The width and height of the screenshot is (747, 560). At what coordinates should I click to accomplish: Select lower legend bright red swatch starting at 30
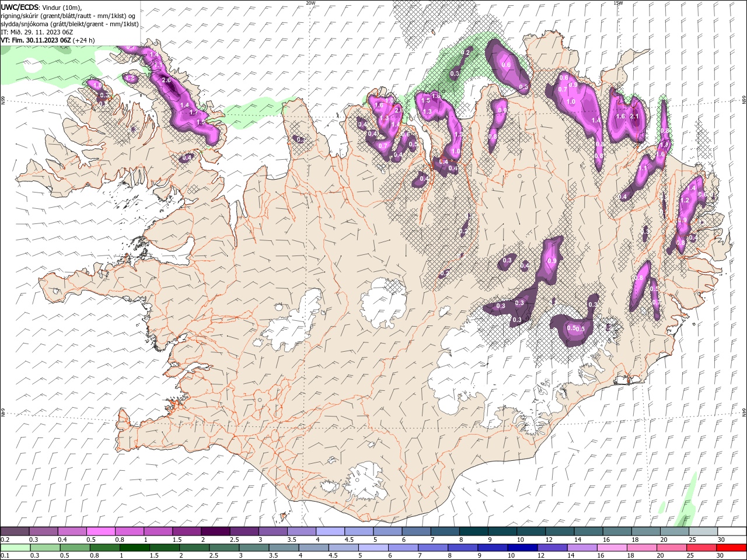tap(731, 548)
